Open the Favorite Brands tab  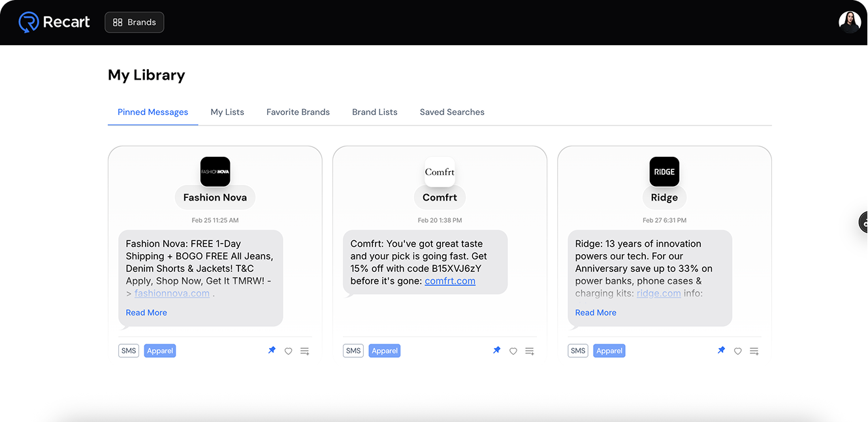coord(298,112)
